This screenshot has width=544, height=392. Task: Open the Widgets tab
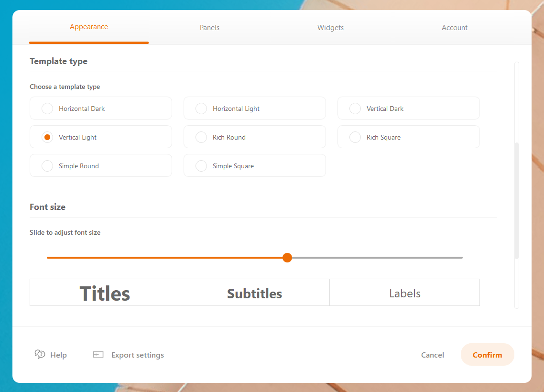tap(330, 28)
